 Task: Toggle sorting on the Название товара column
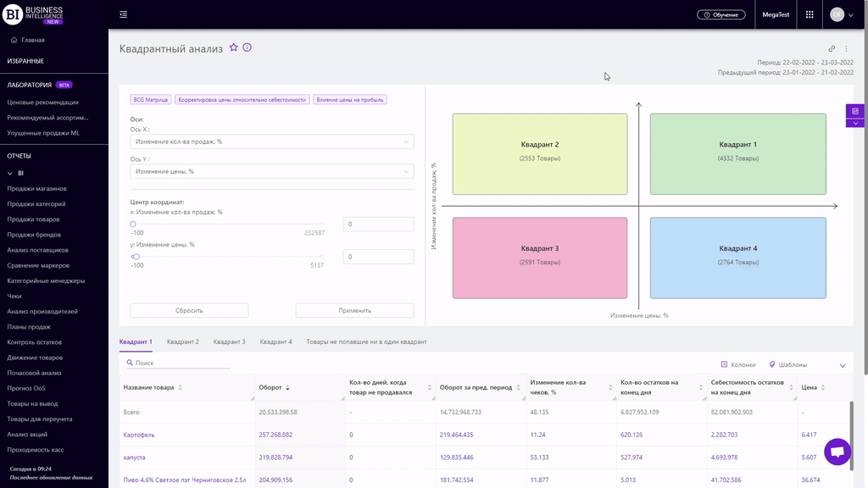180,387
